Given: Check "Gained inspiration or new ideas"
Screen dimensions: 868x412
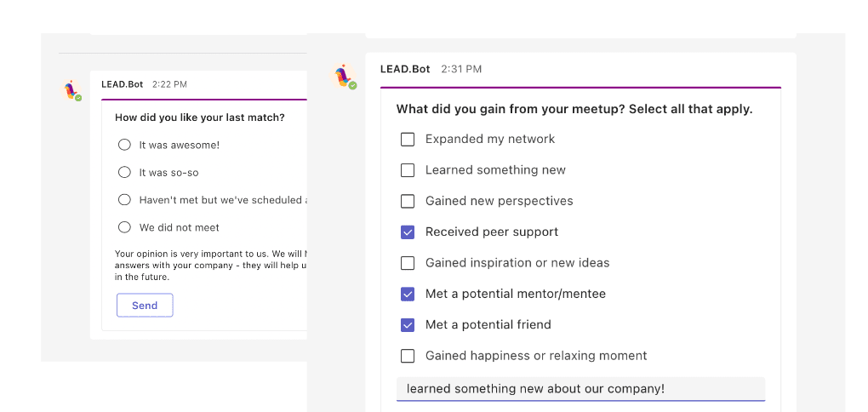Looking at the screenshot, I should point(408,263).
